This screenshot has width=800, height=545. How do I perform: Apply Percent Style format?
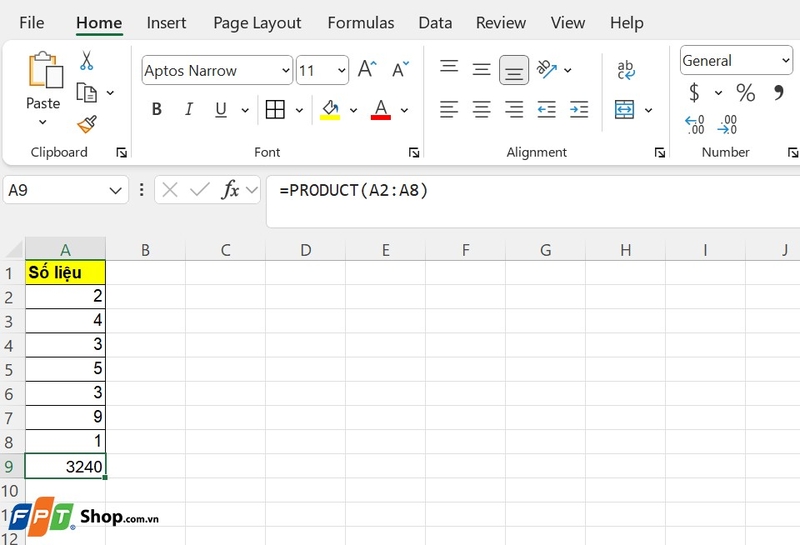tap(745, 92)
